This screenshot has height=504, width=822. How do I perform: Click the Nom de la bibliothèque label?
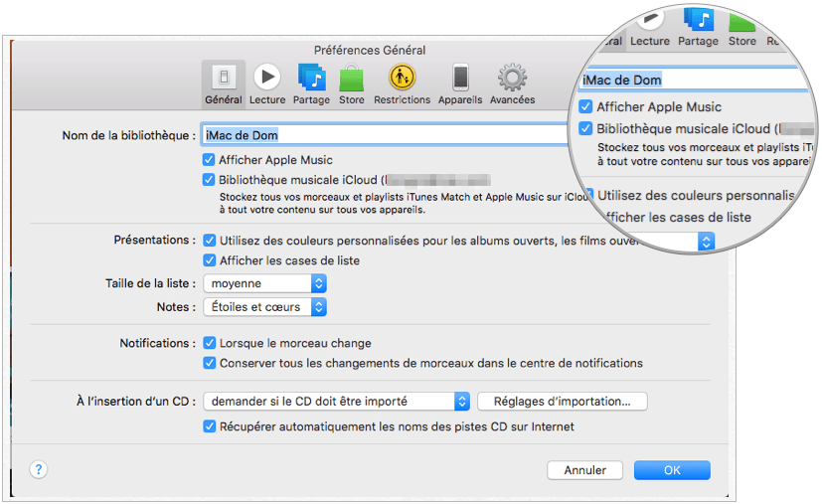click(129, 135)
